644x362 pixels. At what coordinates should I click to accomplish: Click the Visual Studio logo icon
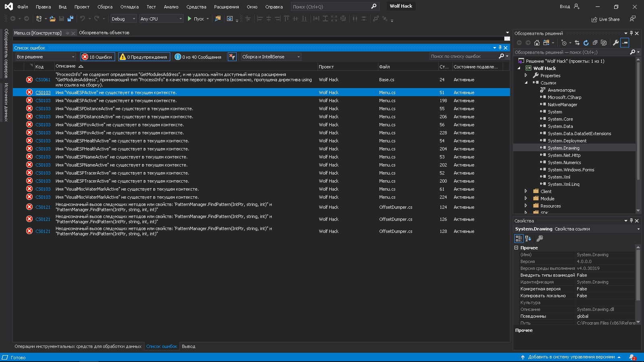point(8,6)
